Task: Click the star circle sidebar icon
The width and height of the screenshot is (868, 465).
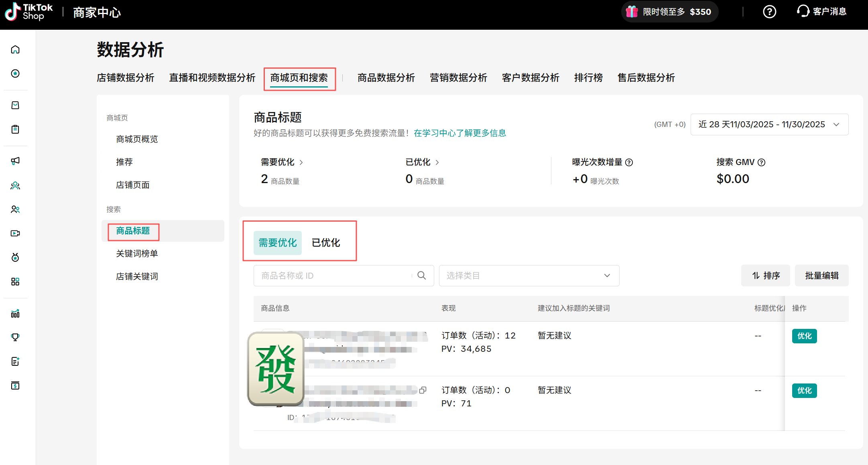Action: 15,73
